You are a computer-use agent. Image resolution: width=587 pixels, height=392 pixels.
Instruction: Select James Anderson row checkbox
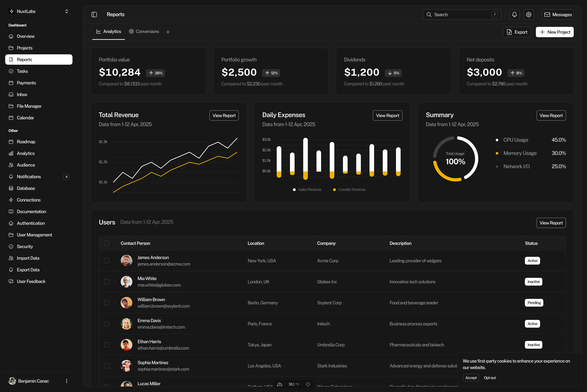pyautogui.click(x=107, y=261)
